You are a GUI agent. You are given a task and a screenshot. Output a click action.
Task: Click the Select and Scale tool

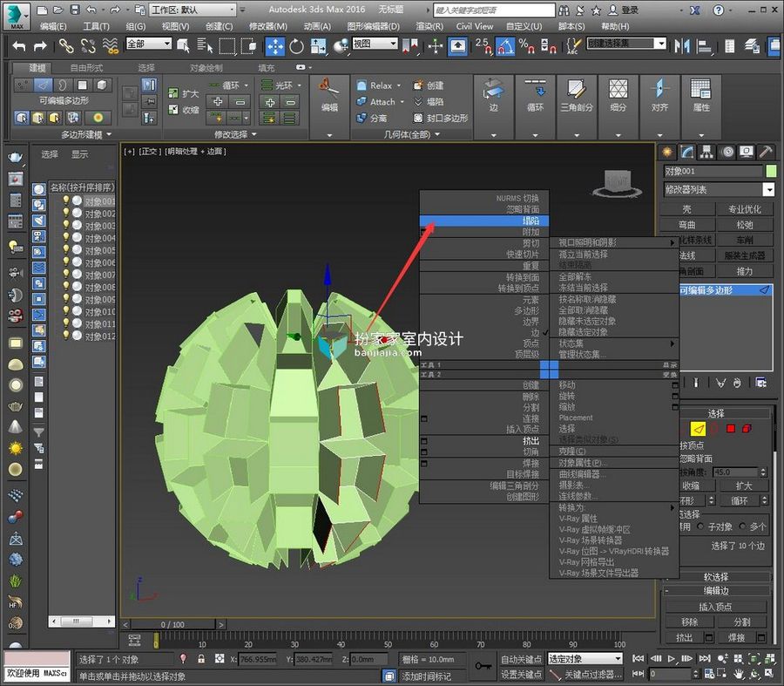click(x=319, y=46)
